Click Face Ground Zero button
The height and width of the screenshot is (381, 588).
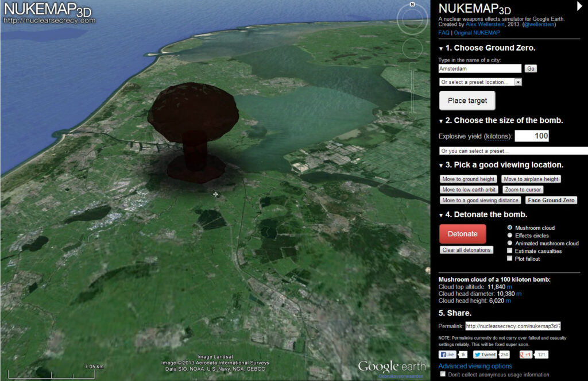pyautogui.click(x=551, y=200)
